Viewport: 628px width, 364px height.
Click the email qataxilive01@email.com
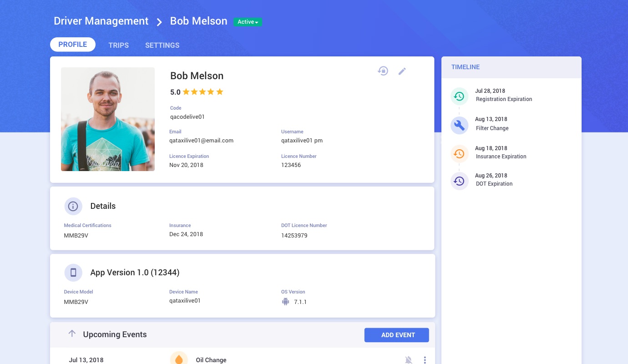point(201,141)
